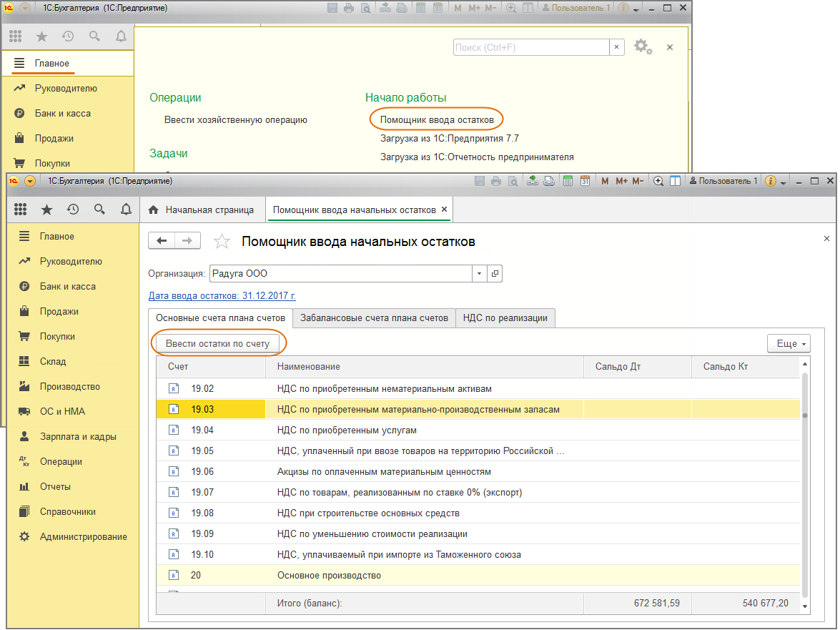Clear search field in back window
Screen dimensions: 840x630
[x=617, y=47]
